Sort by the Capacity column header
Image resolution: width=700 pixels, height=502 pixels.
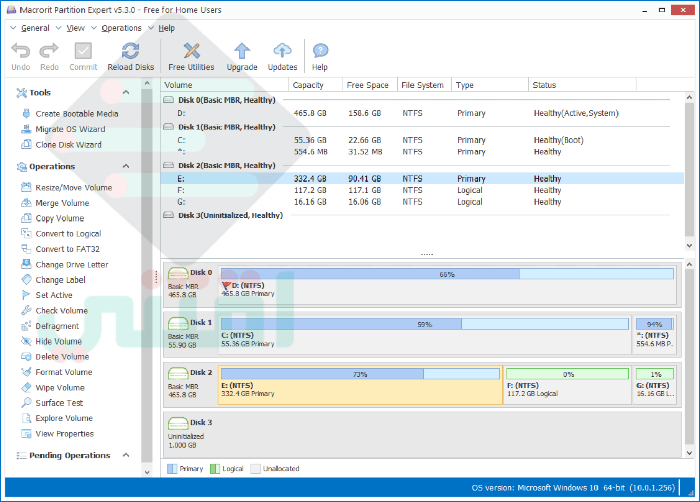[x=316, y=85]
